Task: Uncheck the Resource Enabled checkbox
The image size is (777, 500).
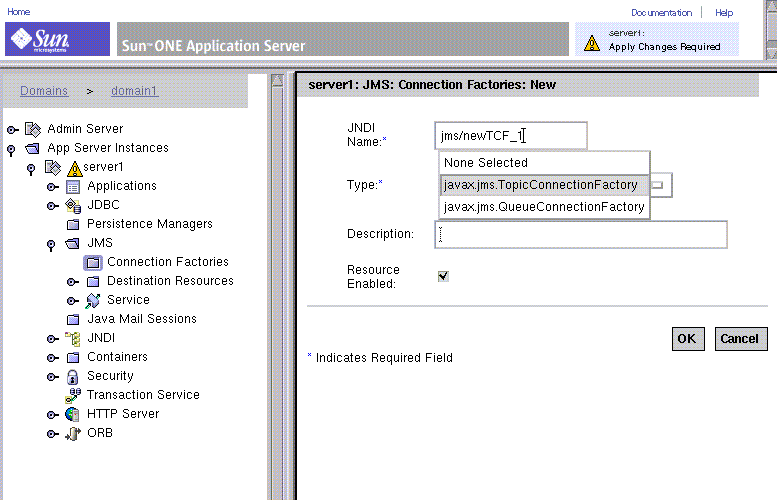Action: pos(443,276)
